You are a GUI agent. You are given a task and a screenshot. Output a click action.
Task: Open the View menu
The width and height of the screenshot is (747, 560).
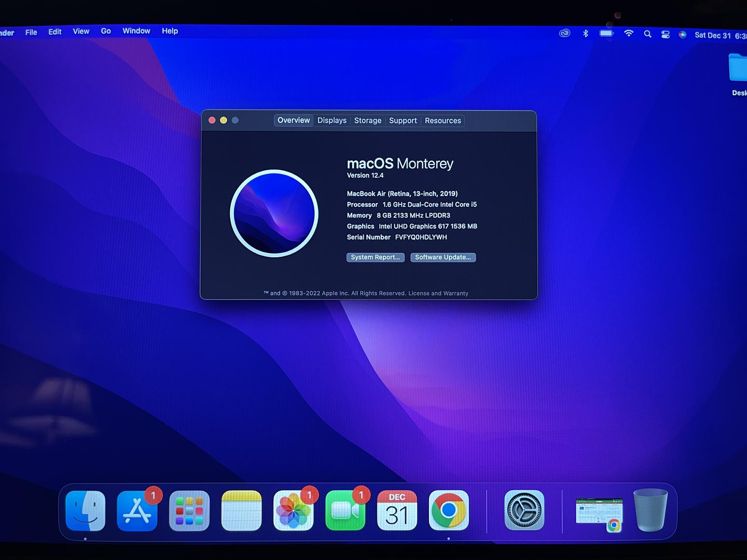(81, 31)
